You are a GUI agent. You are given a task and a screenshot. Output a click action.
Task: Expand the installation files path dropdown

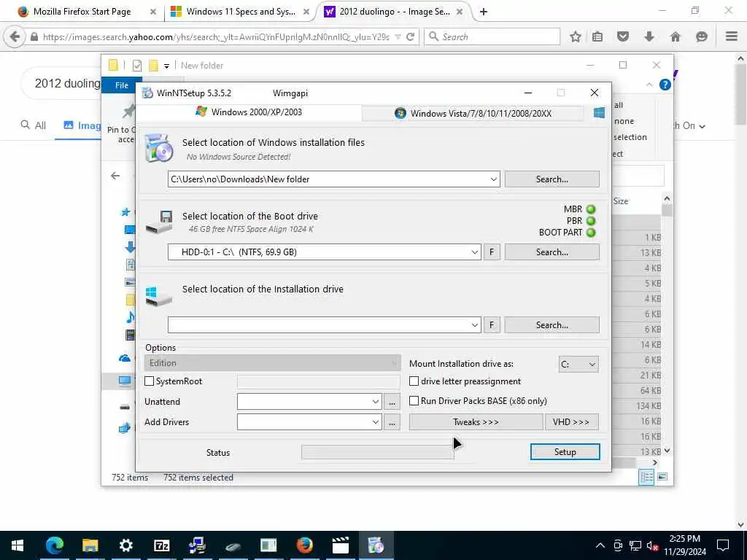[x=494, y=179]
